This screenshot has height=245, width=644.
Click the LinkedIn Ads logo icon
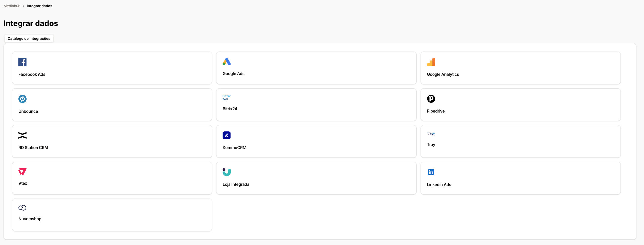[431, 172]
